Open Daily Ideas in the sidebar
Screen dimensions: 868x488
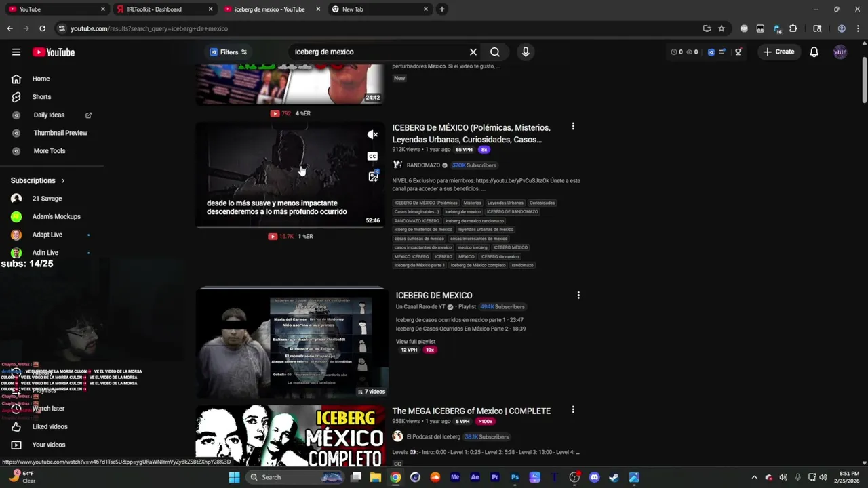tap(49, 115)
